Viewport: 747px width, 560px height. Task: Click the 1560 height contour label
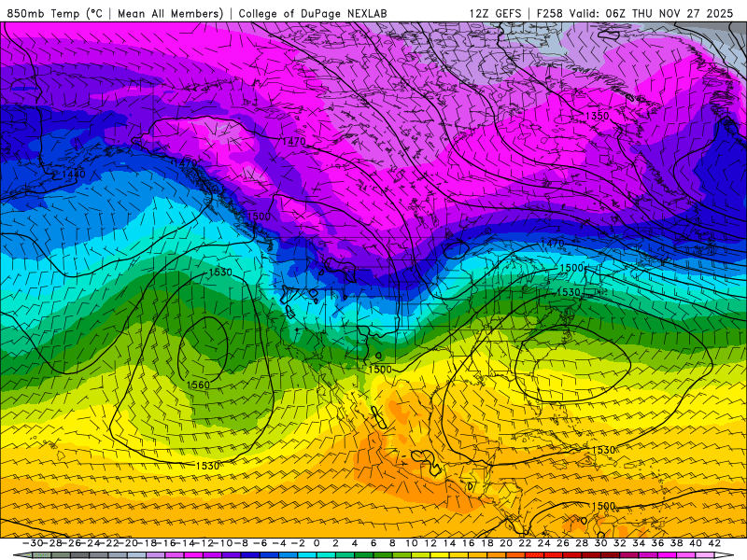pyautogui.click(x=198, y=385)
